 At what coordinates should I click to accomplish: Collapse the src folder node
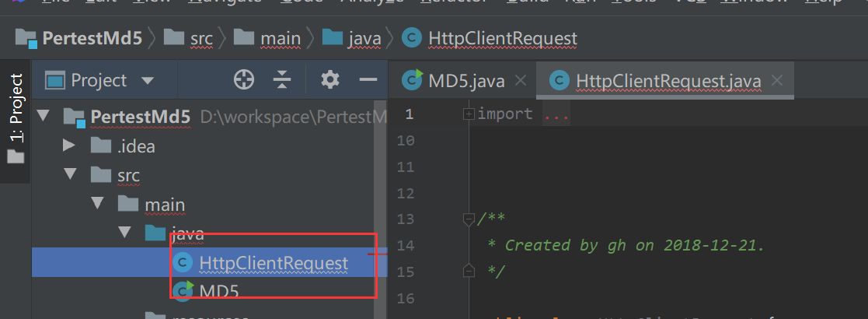(x=68, y=175)
